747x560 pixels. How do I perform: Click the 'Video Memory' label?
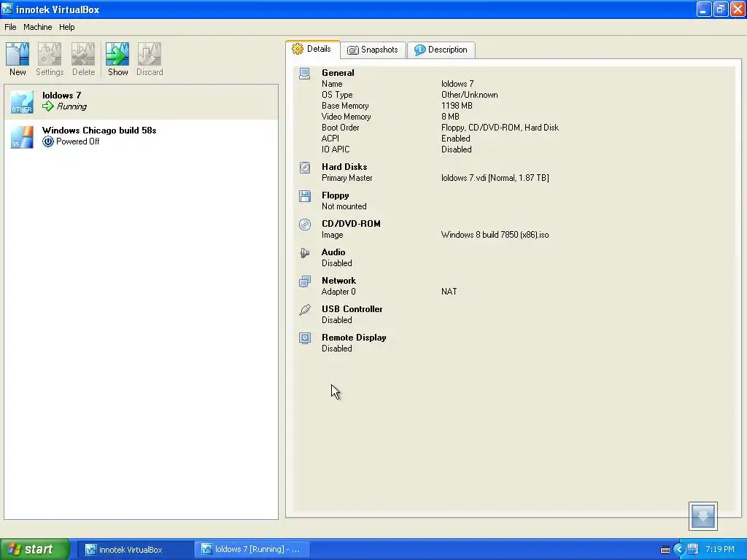[x=346, y=117]
